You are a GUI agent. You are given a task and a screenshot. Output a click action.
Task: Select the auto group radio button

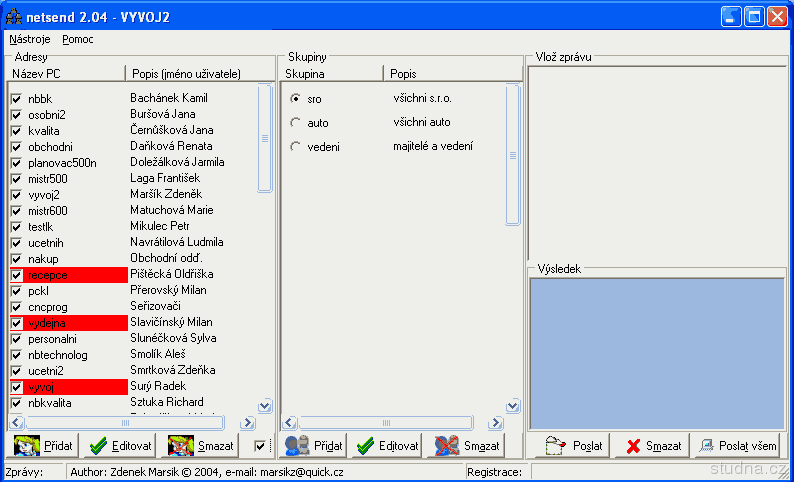295,123
